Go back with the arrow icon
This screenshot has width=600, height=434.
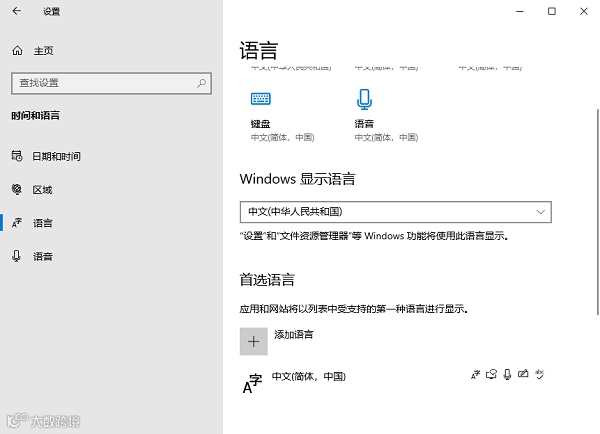pos(16,11)
